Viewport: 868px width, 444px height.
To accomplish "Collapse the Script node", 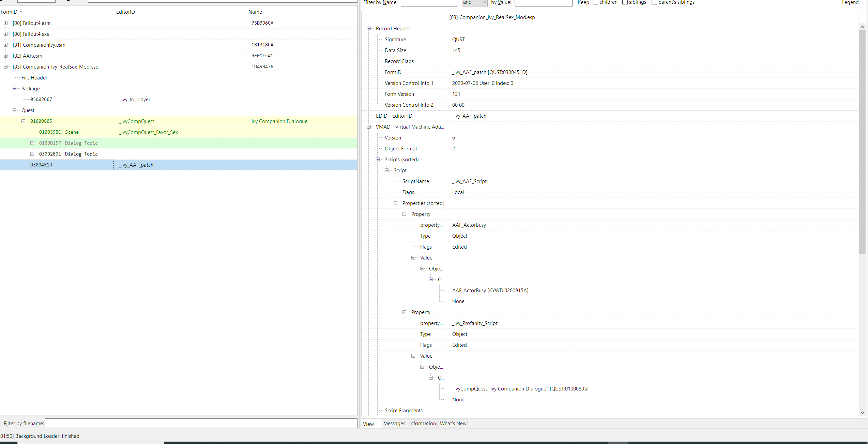I will [x=386, y=171].
